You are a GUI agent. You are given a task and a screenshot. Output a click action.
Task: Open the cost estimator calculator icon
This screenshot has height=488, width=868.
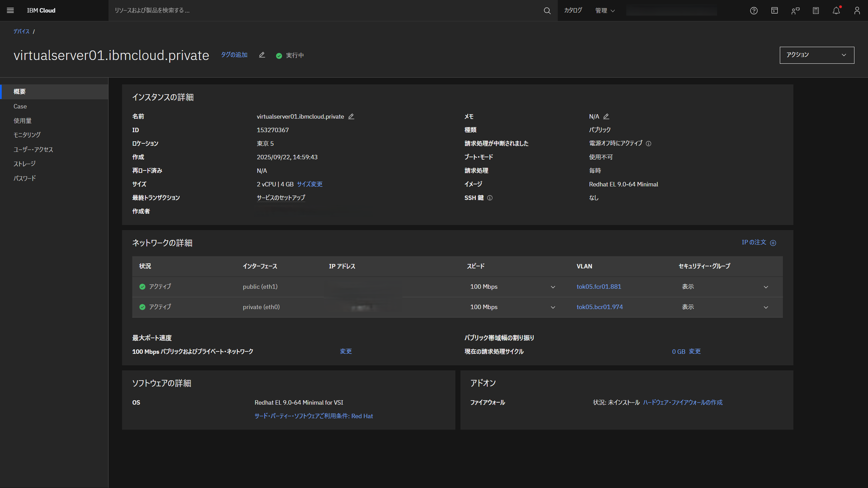[816, 11]
